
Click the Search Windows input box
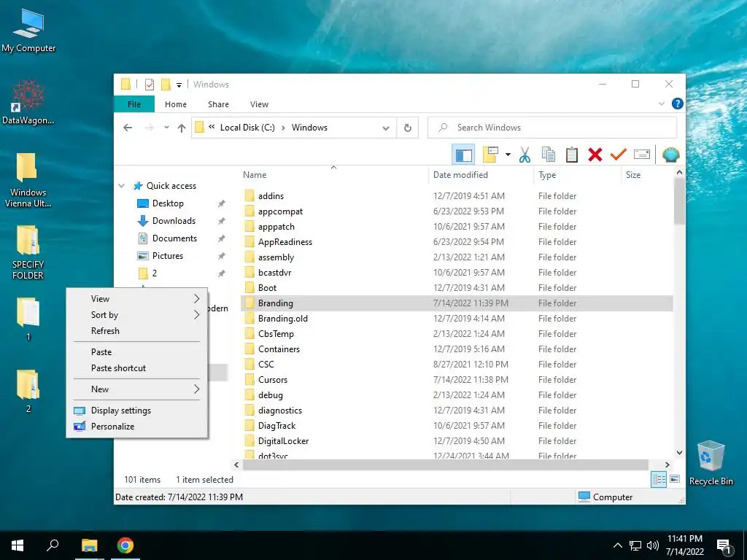click(552, 128)
